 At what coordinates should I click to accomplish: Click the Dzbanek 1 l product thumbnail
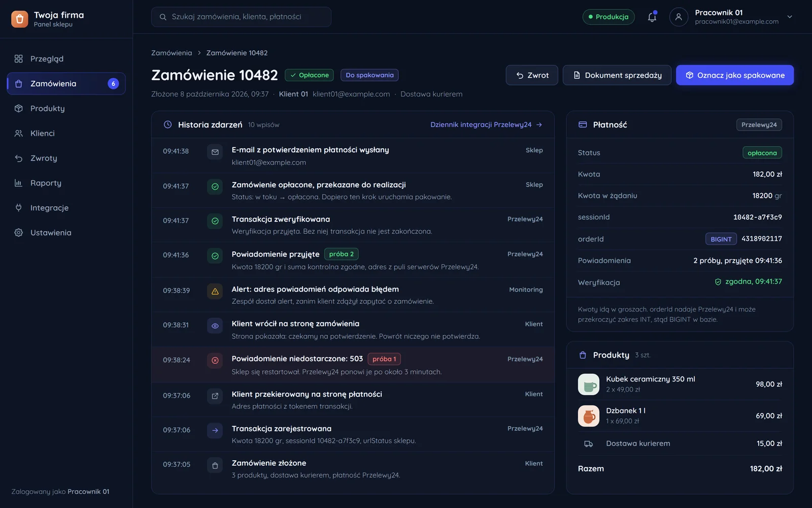[x=589, y=416]
